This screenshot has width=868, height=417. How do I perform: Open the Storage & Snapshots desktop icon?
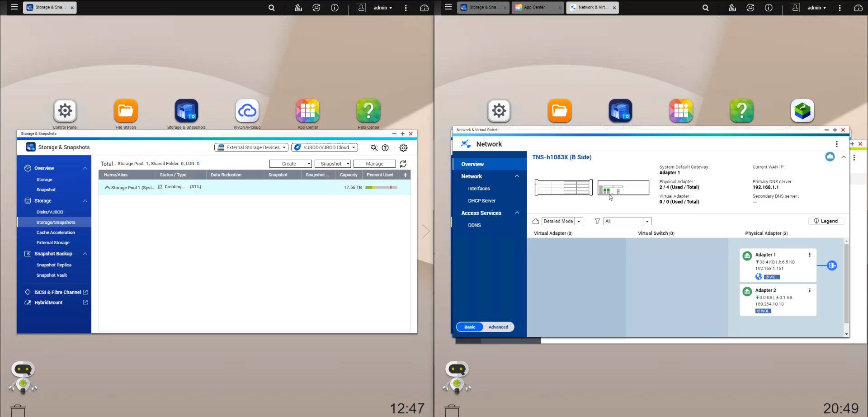tap(186, 111)
